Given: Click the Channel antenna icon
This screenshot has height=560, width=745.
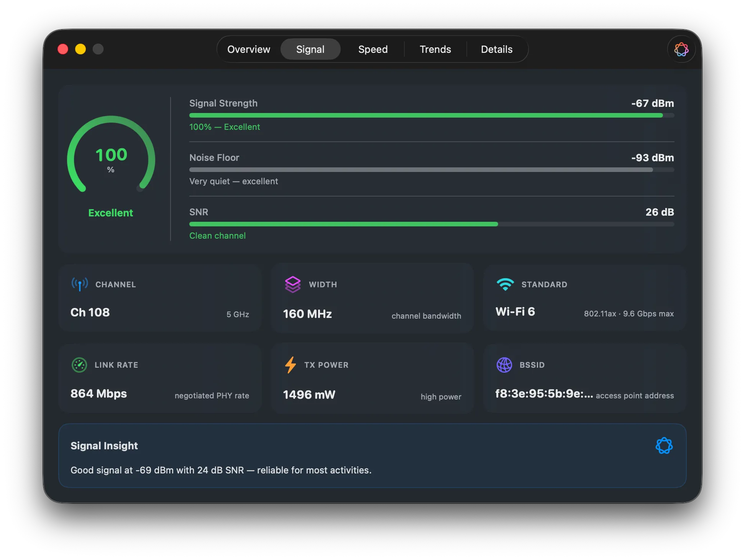Looking at the screenshot, I should [x=80, y=284].
